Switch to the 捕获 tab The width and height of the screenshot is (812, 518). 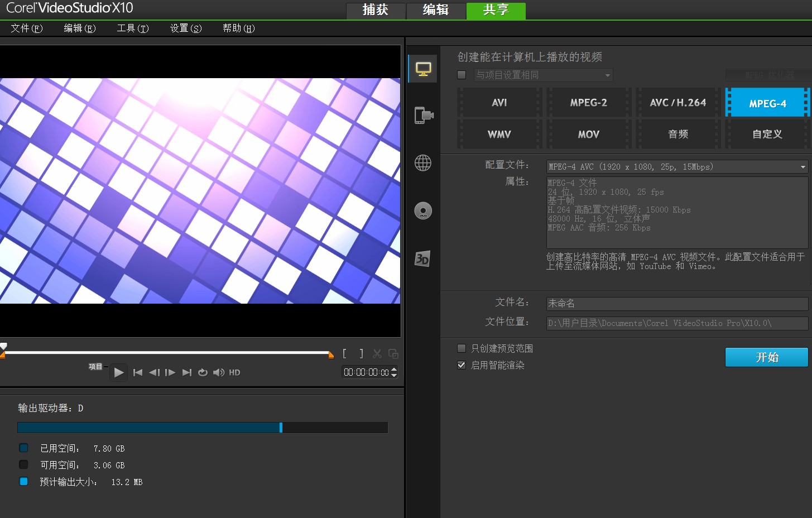pos(375,10)
